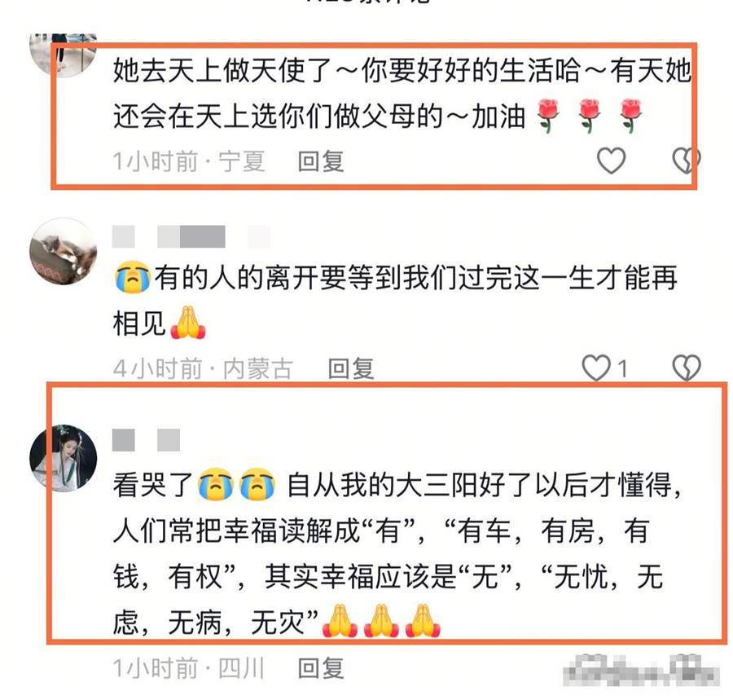Open the avatar of woman in costume

point(63,458)
